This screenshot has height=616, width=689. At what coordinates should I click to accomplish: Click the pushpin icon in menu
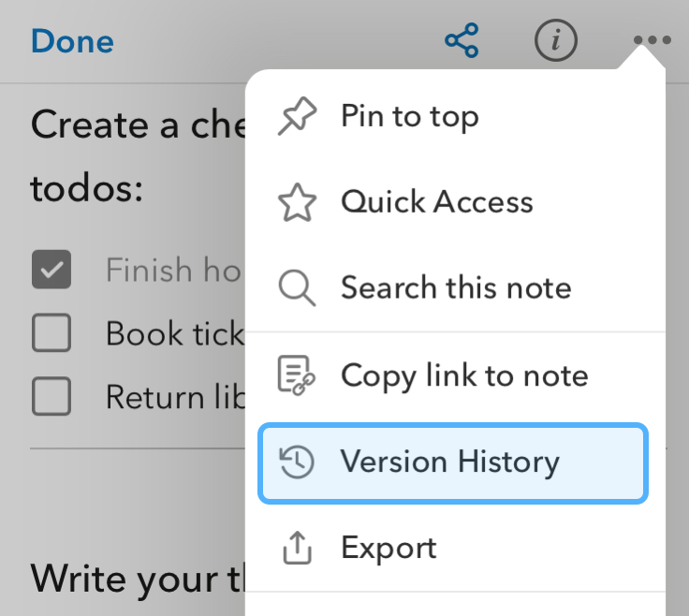pos(298,117)
